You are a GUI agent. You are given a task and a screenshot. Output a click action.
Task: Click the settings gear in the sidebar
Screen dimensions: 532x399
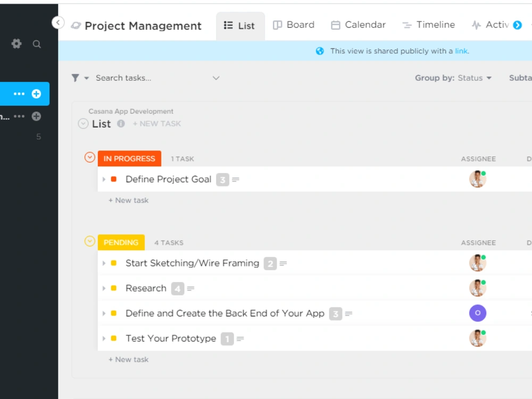click(x=16, y=44)
